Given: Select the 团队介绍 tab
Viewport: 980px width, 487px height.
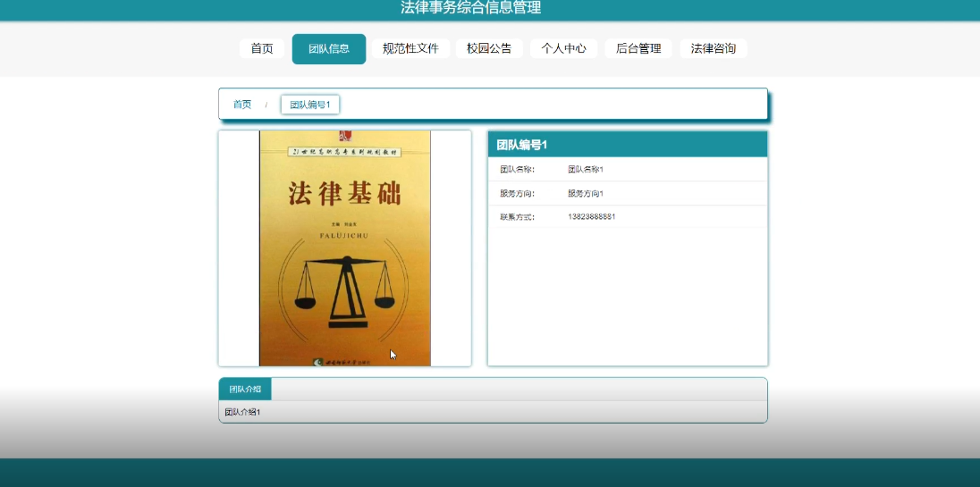Looking at the screenshot, I should coord(245,389).
